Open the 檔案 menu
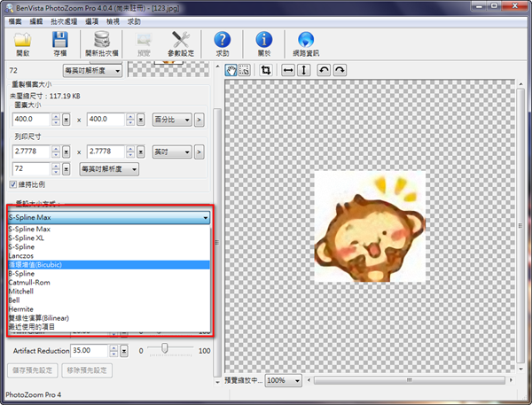 (x=15, y=19)
